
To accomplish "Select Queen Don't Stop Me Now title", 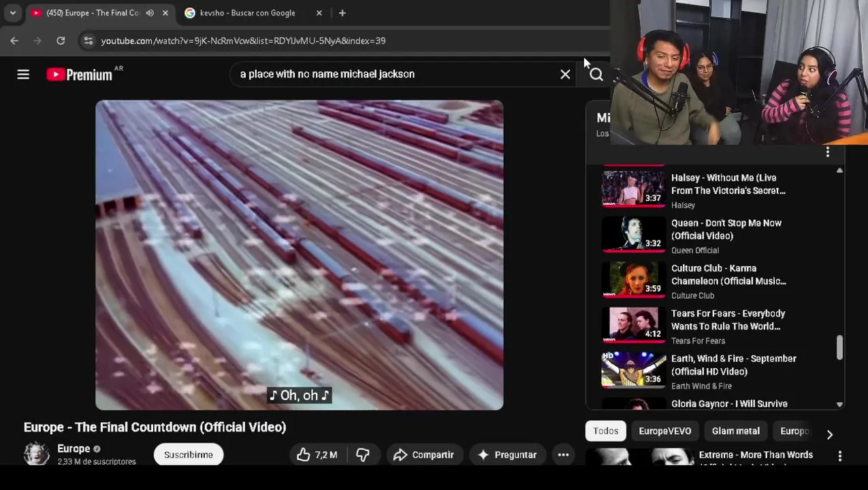I will pyautogui.click(x=726, y=229).
